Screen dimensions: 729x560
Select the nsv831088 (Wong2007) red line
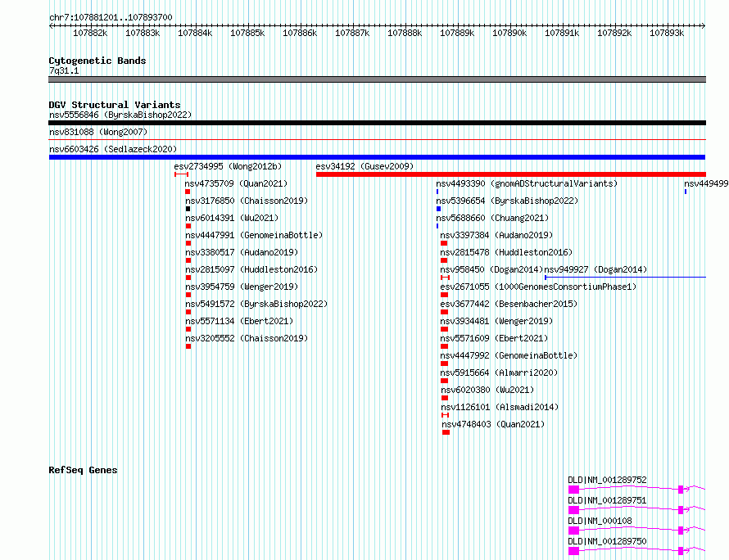[377, 139]
